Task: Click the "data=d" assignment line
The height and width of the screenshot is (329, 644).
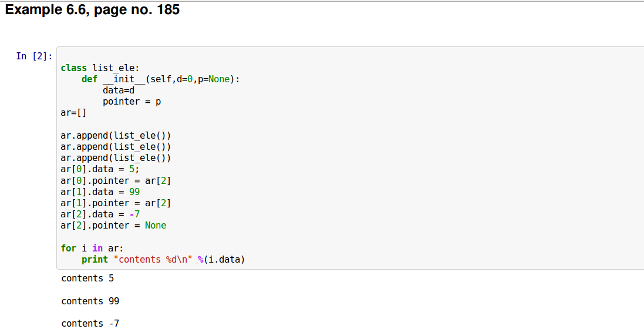Action: 119,90
